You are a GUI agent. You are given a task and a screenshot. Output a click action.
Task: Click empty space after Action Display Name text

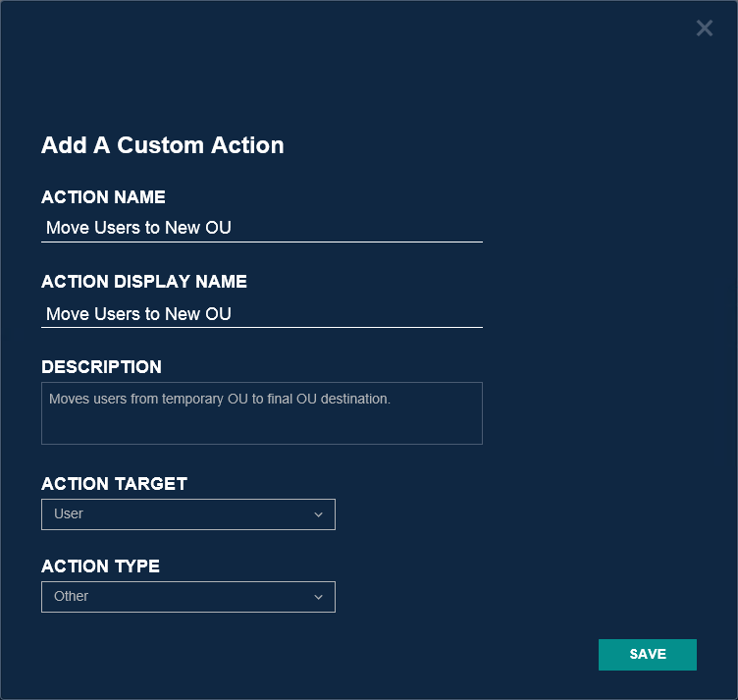pos(373,314)
